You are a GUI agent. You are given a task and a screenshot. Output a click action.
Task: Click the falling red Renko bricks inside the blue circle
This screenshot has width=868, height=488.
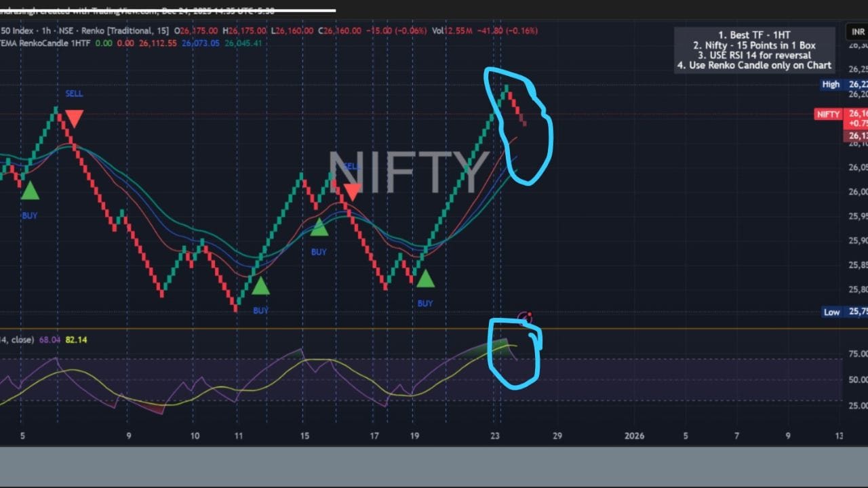tap(517, 108)
